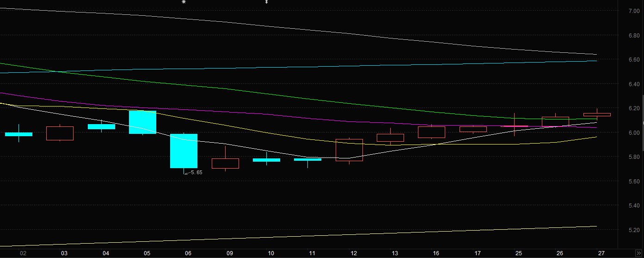Select the small cyan candlestick on day 02
Image resolution: width=644 pixels, height=258 pixels.
coord(19,134)
